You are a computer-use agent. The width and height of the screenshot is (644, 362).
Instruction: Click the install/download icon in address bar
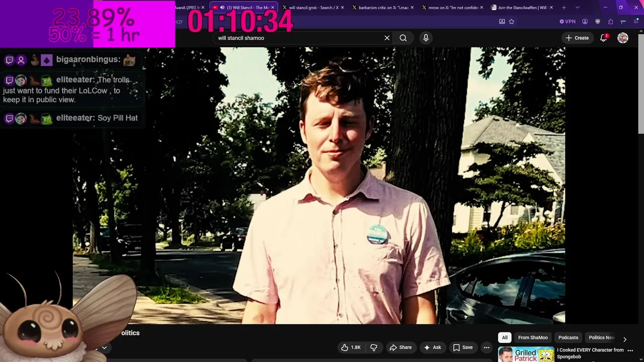[x=502, y=22]
